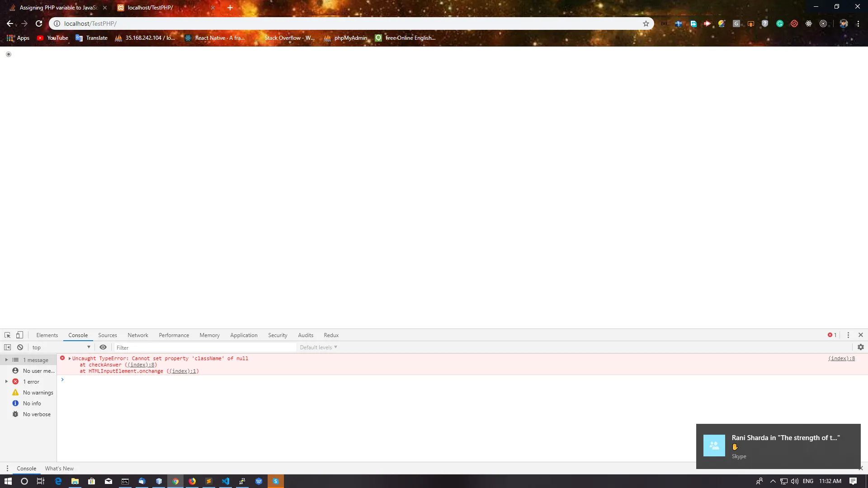Click the inspect element picker icon

(x=7, y=335)
